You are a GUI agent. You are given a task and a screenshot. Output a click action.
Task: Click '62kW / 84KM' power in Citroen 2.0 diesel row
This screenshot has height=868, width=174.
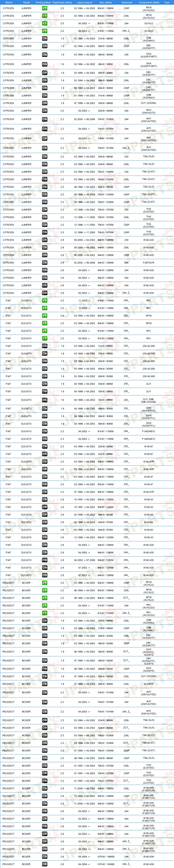(105, 111)
